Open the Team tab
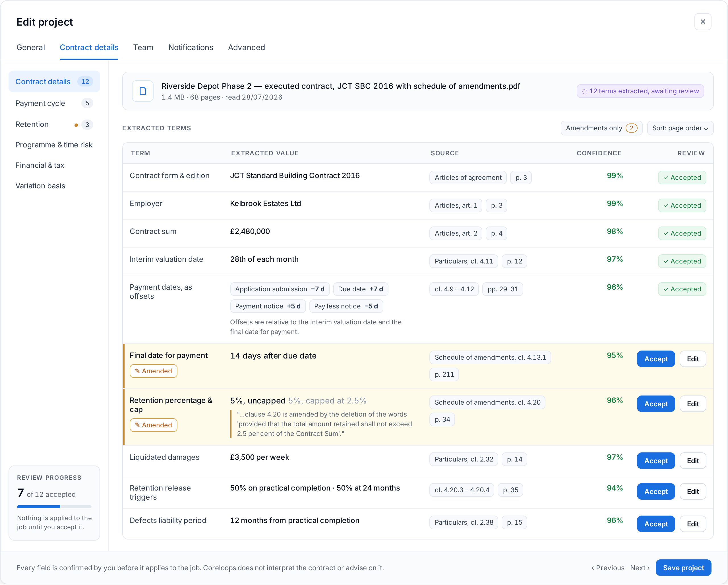 click(143, 47)
